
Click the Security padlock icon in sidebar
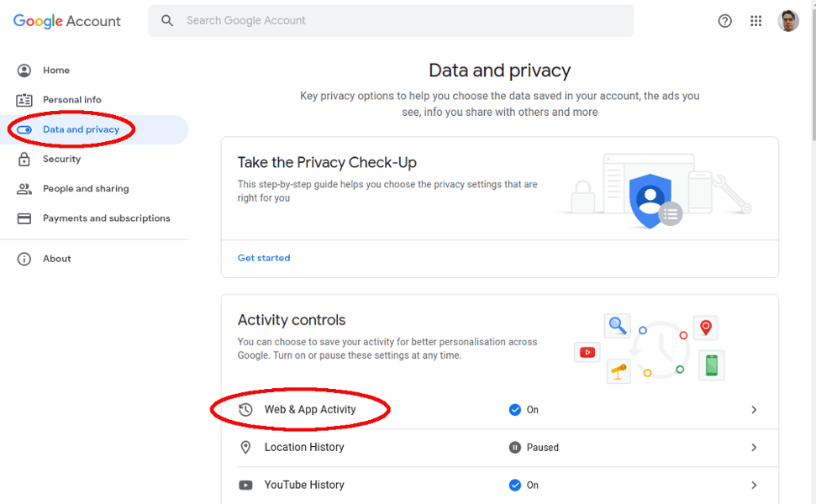coord(24,159)
